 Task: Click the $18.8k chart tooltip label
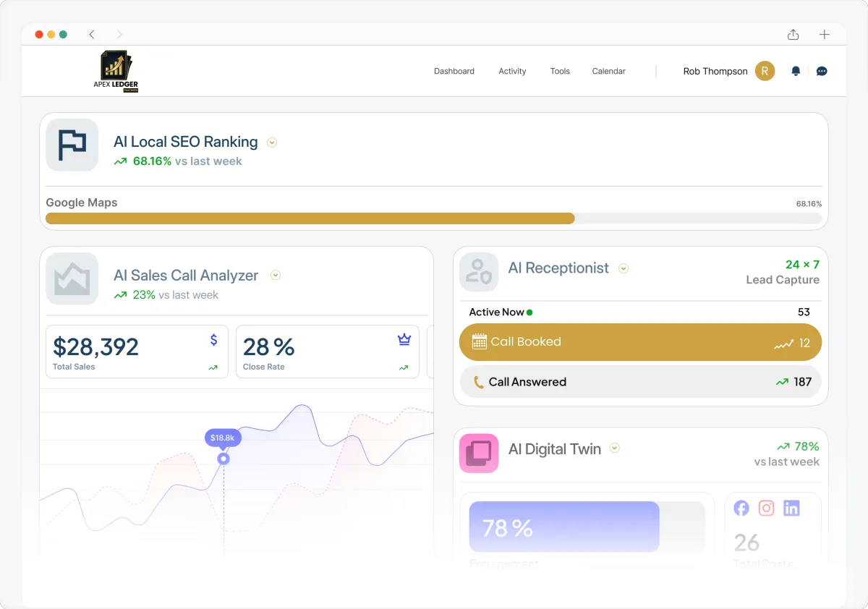pyautogui.click(x=223, y=438)
